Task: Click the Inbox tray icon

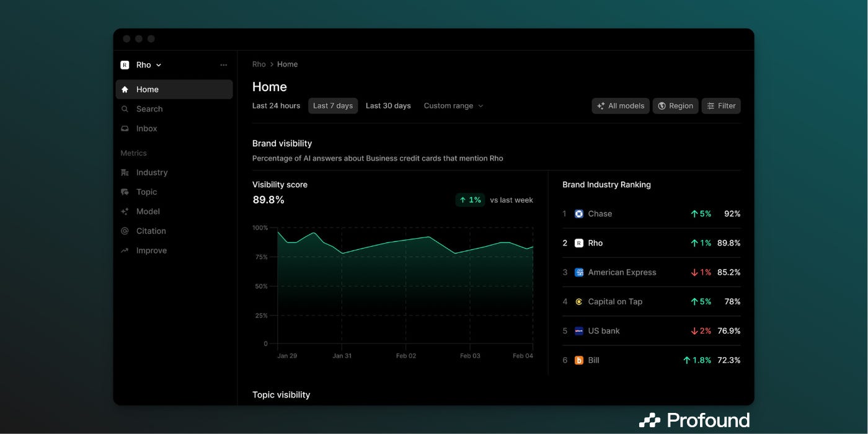Action: click(x=125, y=128)
